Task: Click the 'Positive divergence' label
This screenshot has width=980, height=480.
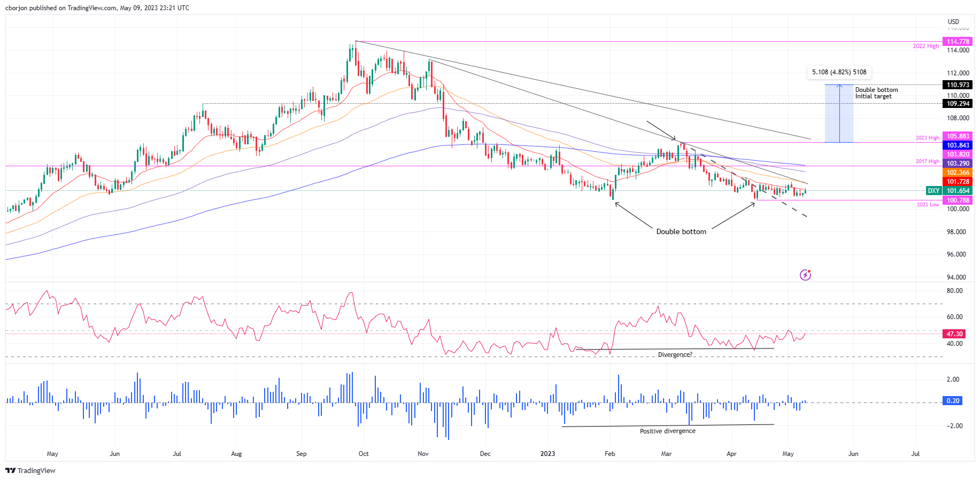Action: [x=668, y=431]
